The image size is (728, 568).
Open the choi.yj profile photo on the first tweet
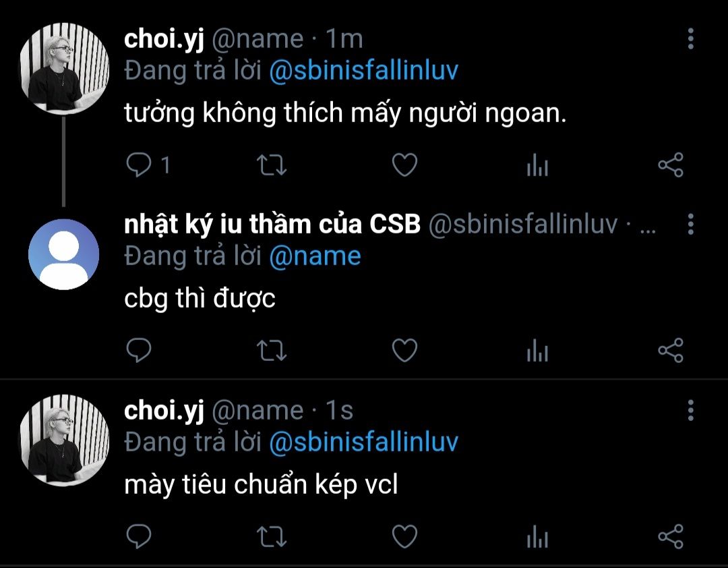pyautogui.click(x=63, y=68)
